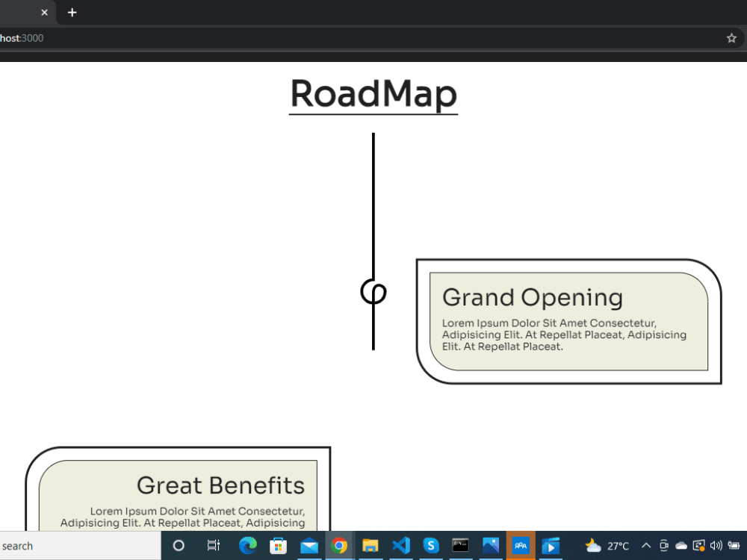
Task: Open Movies & TV from the taskbar
Action: [552, 546]
